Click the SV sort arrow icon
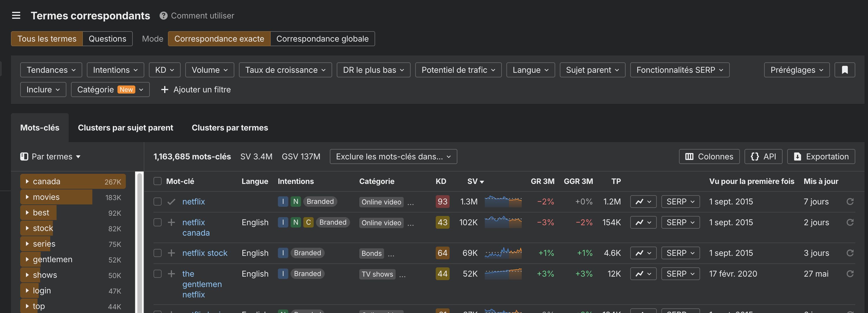Image resolution: width=868 pixels, height=313 pixels. pos(482,182)
